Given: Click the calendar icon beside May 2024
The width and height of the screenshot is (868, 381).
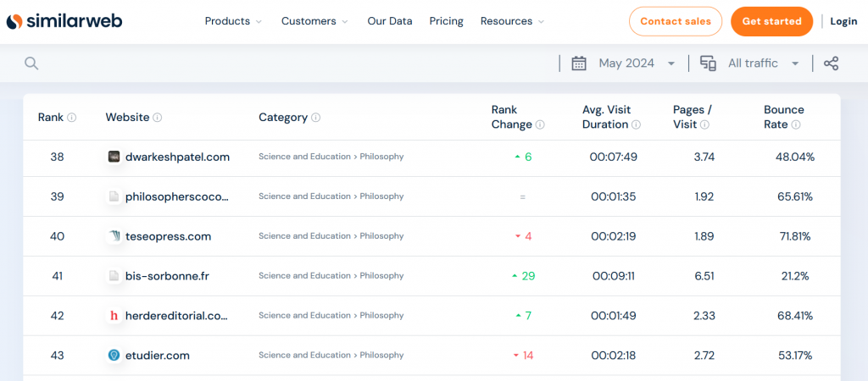Looking at the screenshot, I should click(x=579, y=63).
